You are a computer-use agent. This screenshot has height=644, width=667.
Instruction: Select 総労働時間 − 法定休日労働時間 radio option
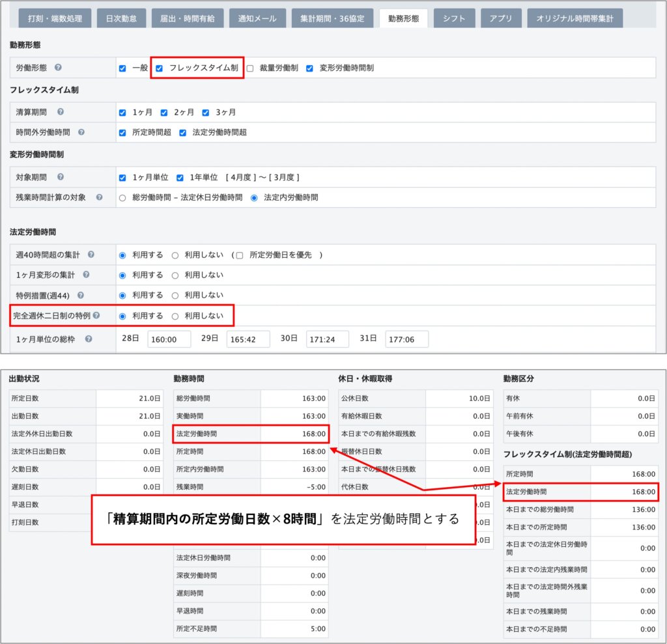(122, 197)
